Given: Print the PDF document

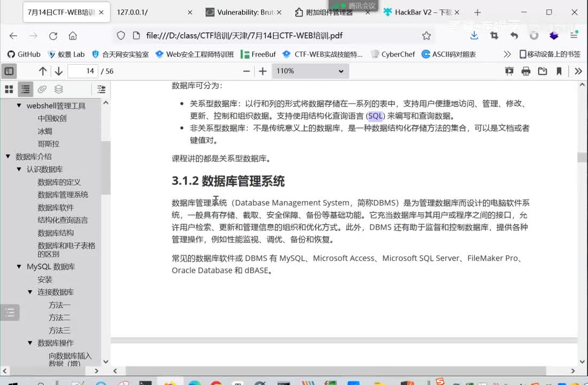Looking at the screenshot, I should (526, 71).
